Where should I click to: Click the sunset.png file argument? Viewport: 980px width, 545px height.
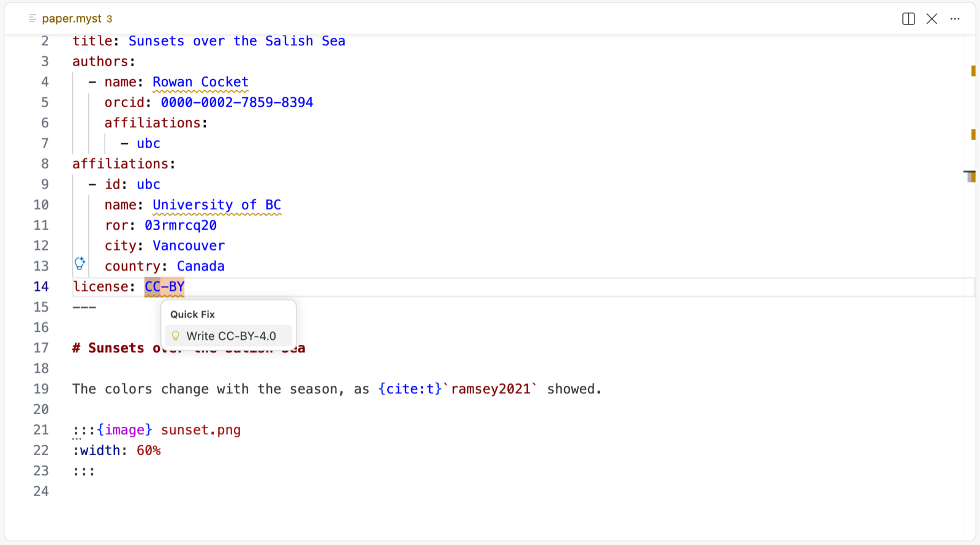201,430
